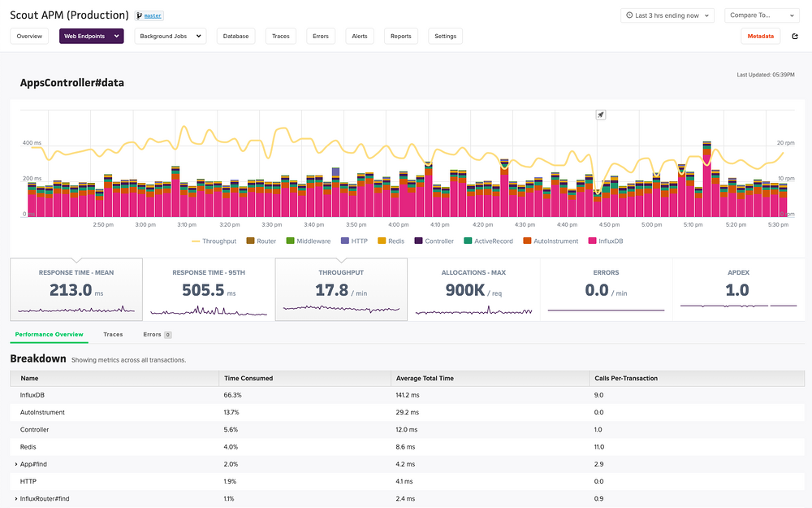Click the git branch icon beside master

pos(139,15)
